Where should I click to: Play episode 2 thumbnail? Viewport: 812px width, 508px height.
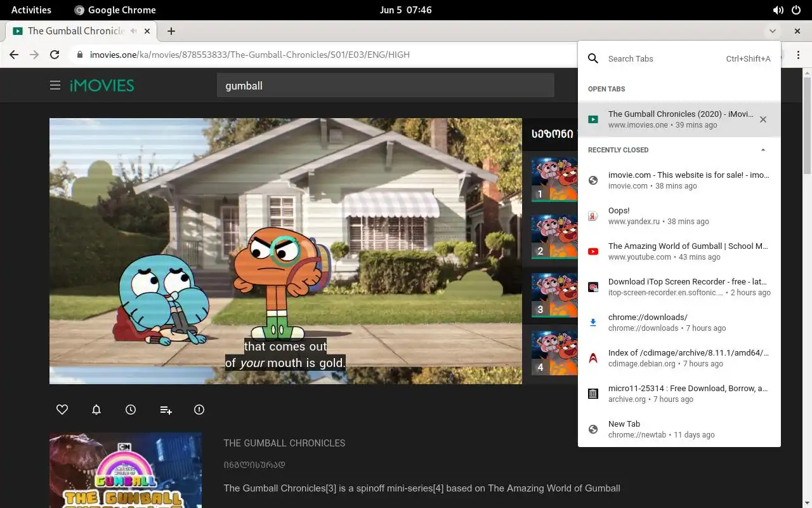pyautogui.click(x=554, y=237)
